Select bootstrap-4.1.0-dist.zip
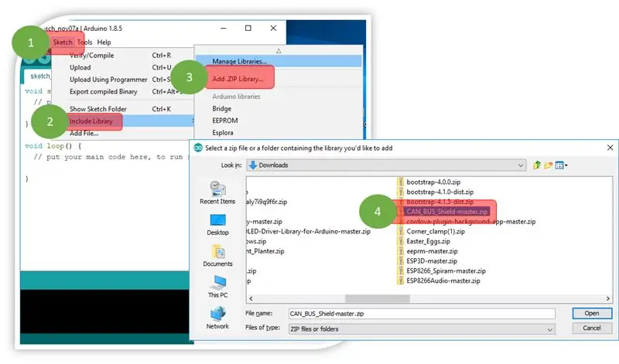Image resolution: width=619 pixels, height=364 pixels. tap(439, 192)
